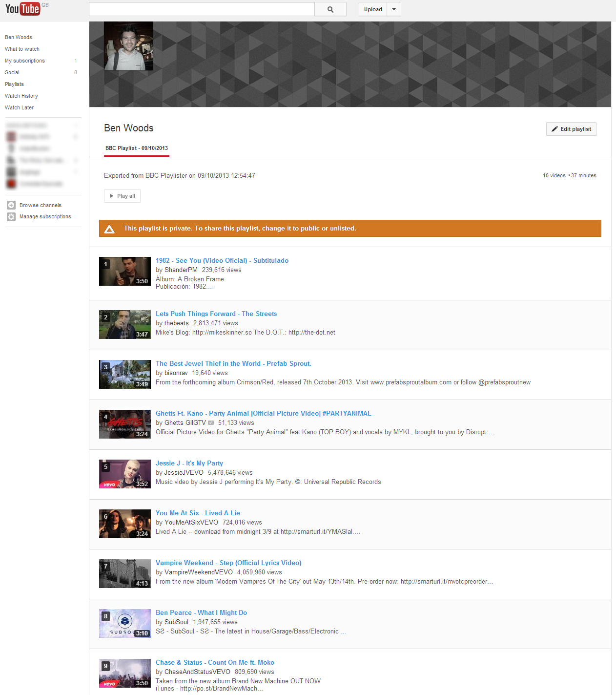
Task: Open Playlists in the sidebar
Action: click(14, 84)
